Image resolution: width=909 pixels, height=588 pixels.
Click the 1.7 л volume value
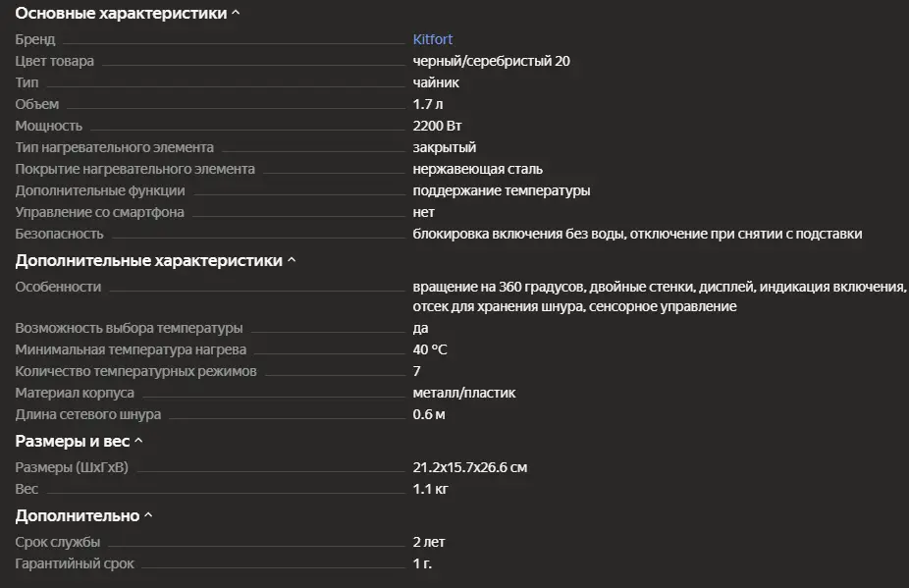[x=430, y=104]
